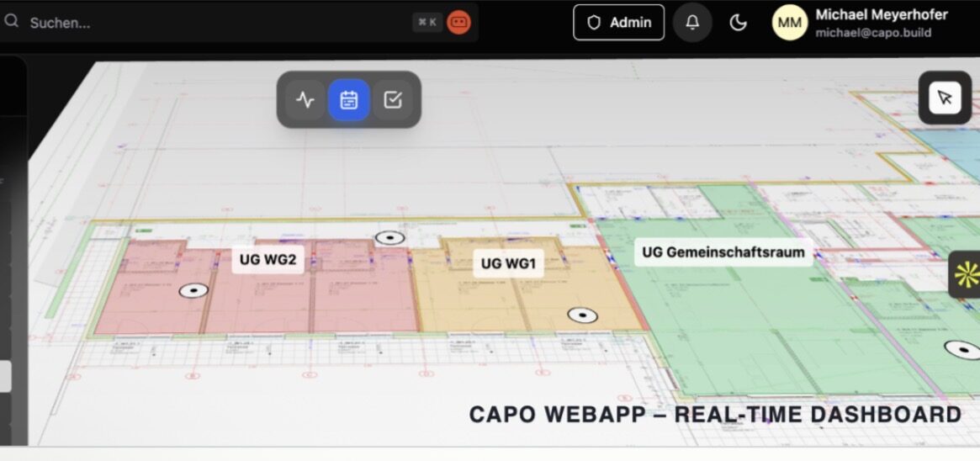Screen dimensions: 980x461
Task: Open notifications bell
Action: 692,23
